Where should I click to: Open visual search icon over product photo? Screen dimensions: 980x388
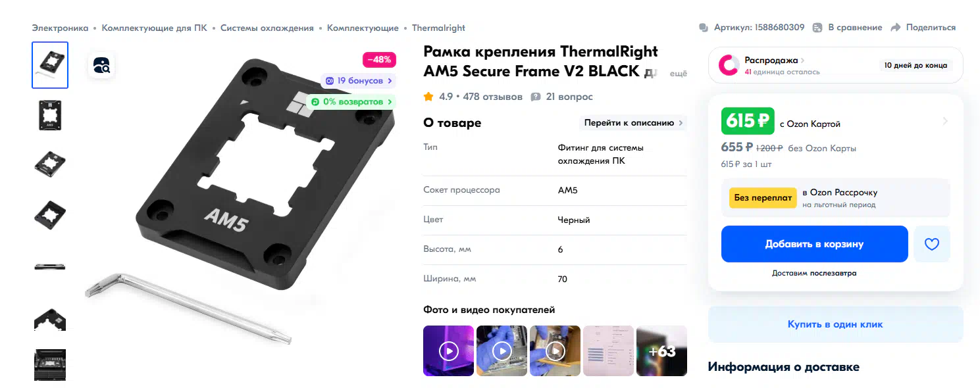point(102,65)
